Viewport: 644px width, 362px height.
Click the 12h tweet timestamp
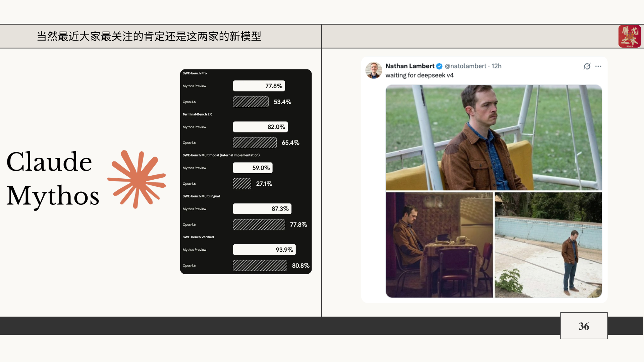[x=496, y=66]
